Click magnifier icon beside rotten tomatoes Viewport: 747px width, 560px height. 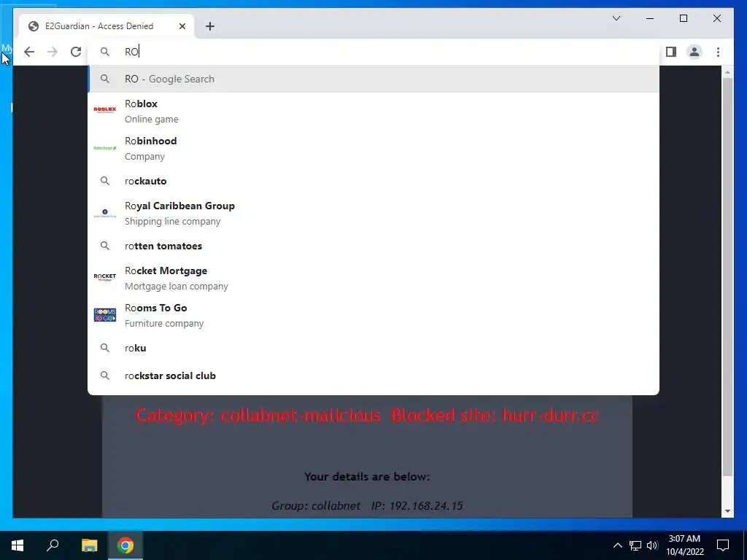coord(105,246)
